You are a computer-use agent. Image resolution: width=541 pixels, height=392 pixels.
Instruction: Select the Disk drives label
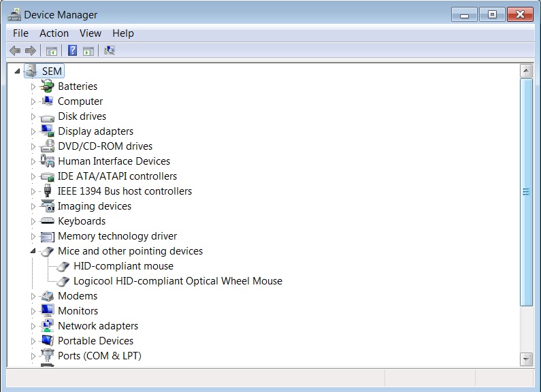click(82, 116)
